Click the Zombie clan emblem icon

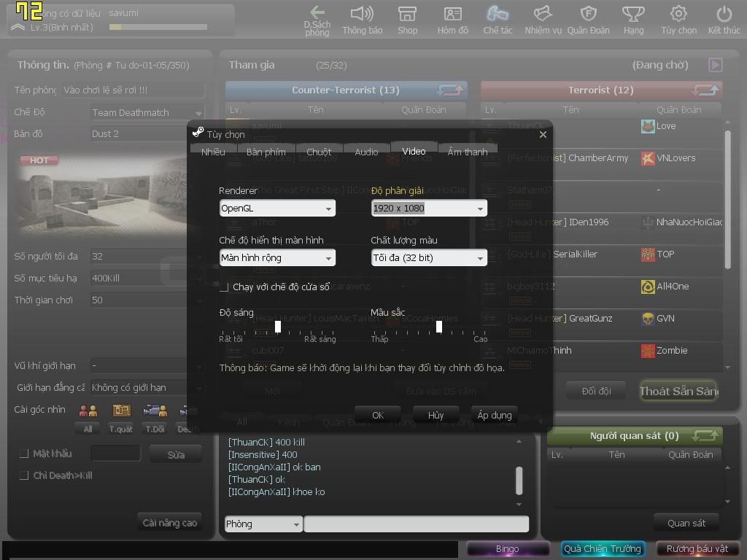tap(648, 351)
